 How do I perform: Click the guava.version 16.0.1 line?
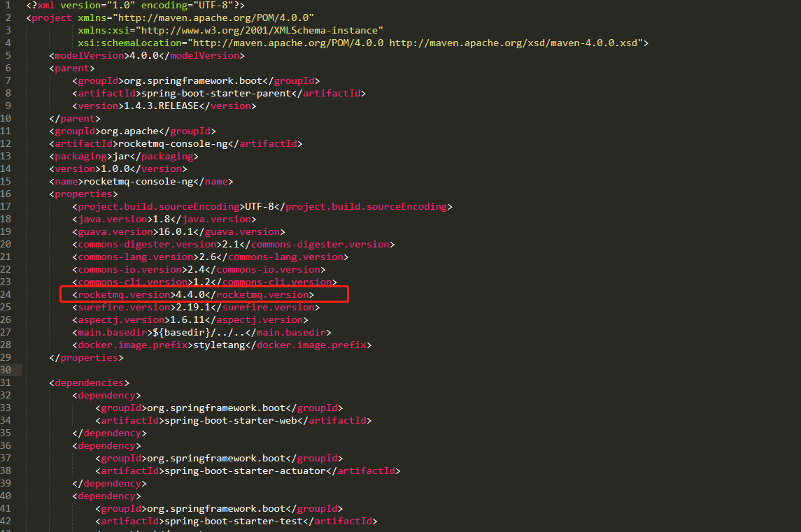[x=179, y=232]
